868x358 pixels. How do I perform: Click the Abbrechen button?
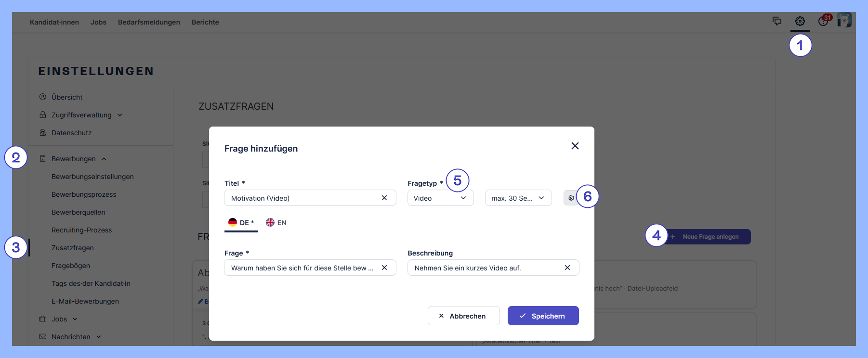pos(463,316)
